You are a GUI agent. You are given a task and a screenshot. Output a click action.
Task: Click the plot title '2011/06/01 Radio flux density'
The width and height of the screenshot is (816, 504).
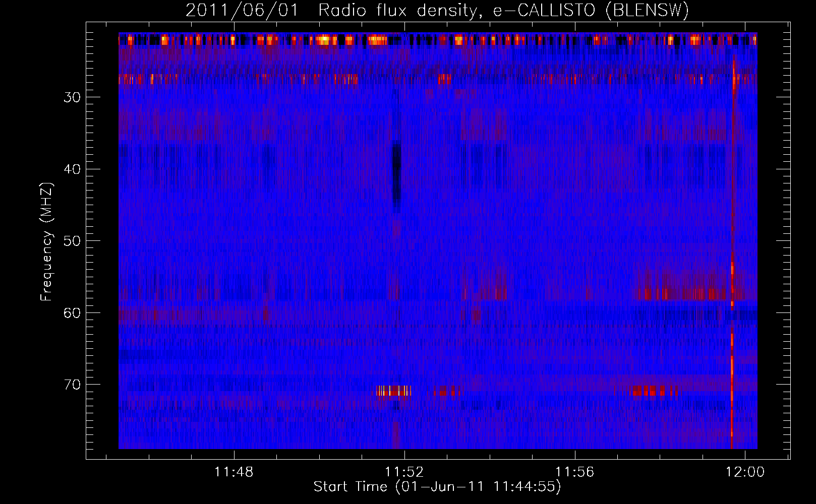437,10
